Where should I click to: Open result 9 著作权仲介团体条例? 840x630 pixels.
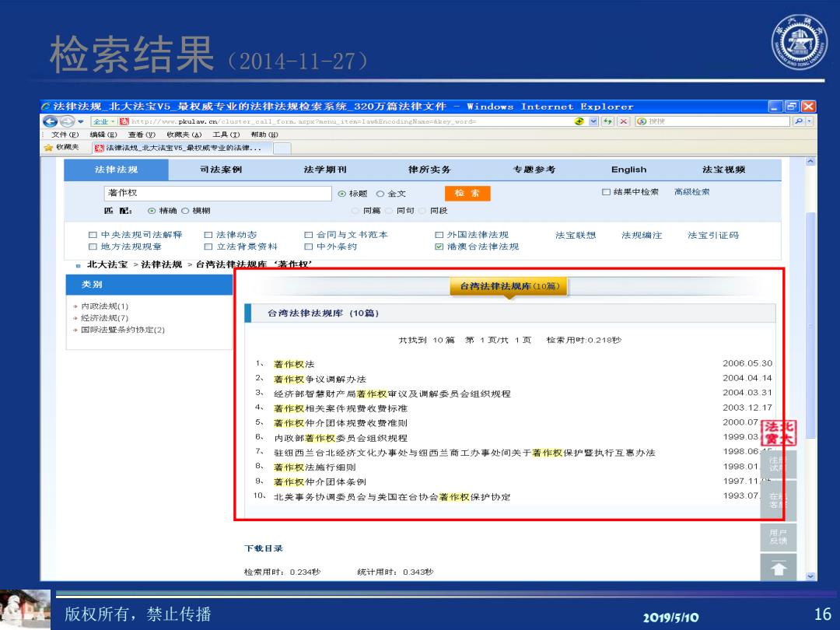pyautogui.click(x=320, y=482)
